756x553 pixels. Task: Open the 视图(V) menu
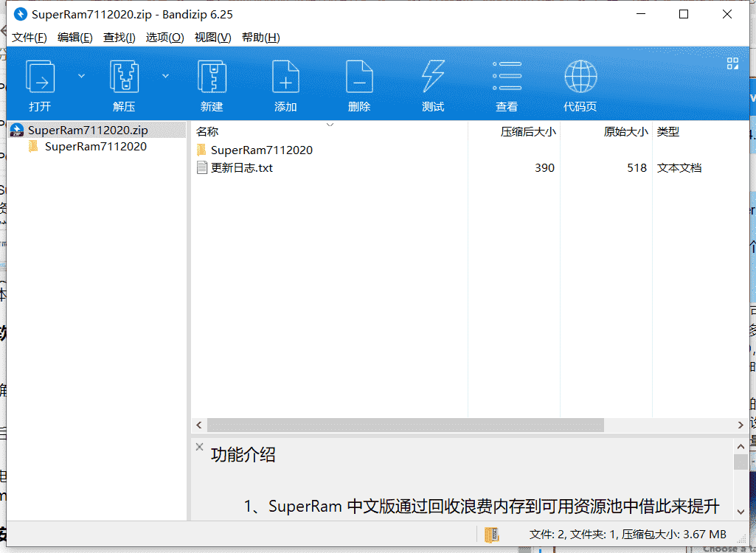coord(212,37)
